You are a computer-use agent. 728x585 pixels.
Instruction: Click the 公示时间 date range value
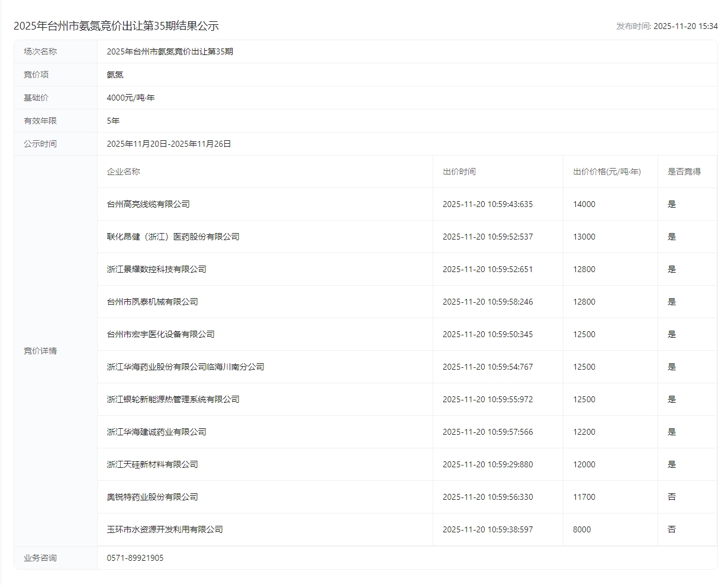[169, 144]
